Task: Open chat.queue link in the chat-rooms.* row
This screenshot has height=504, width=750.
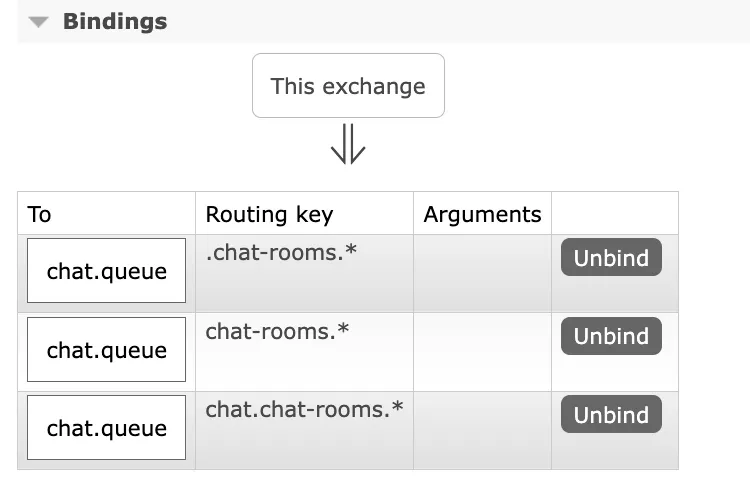Action: click(106, 350)
